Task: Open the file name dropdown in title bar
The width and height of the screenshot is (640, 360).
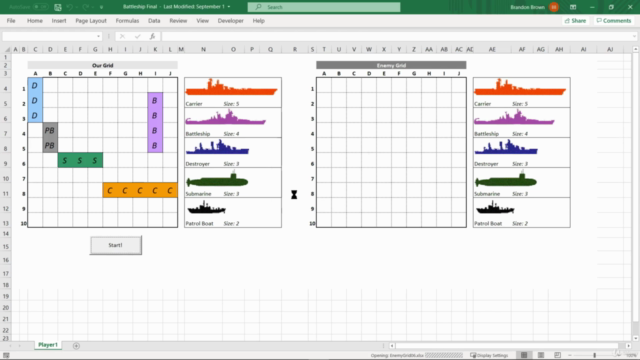Action: point(229,7)
